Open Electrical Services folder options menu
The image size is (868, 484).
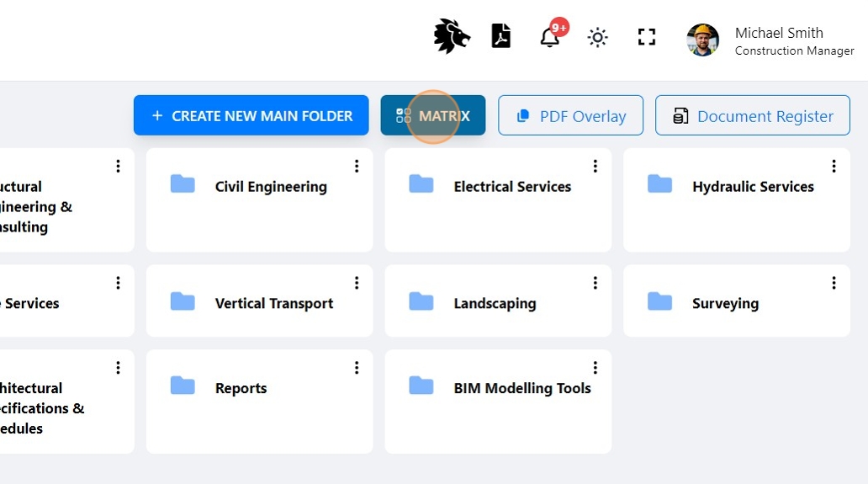595,166
